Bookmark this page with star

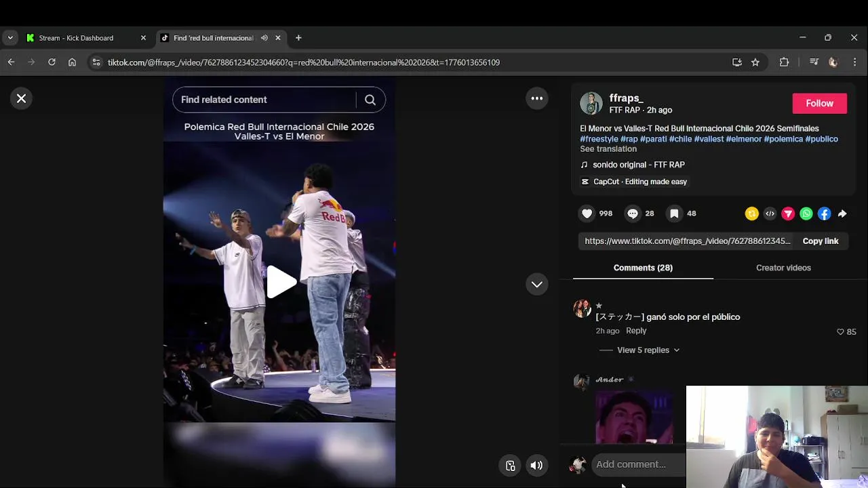[x=755, y=62]
